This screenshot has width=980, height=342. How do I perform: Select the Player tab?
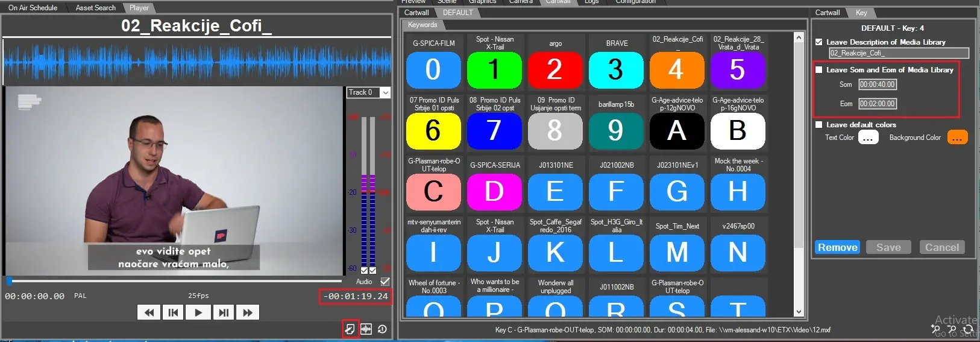139,8
